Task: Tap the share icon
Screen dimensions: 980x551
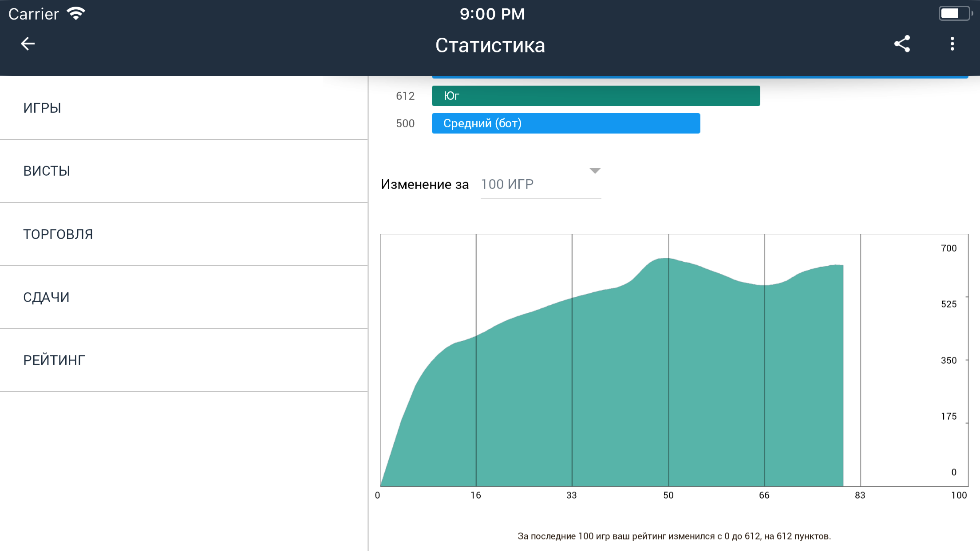Action: click(x=902, y=44)
